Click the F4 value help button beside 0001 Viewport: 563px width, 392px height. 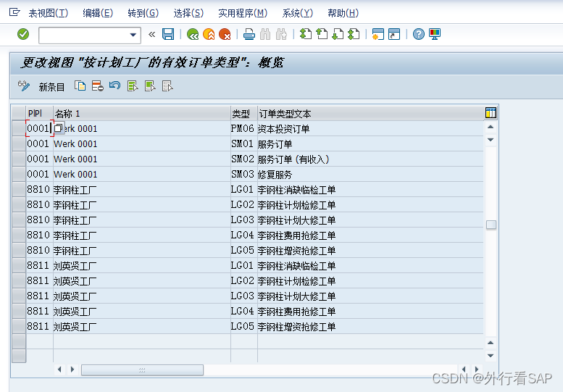[x=59, y=128]
